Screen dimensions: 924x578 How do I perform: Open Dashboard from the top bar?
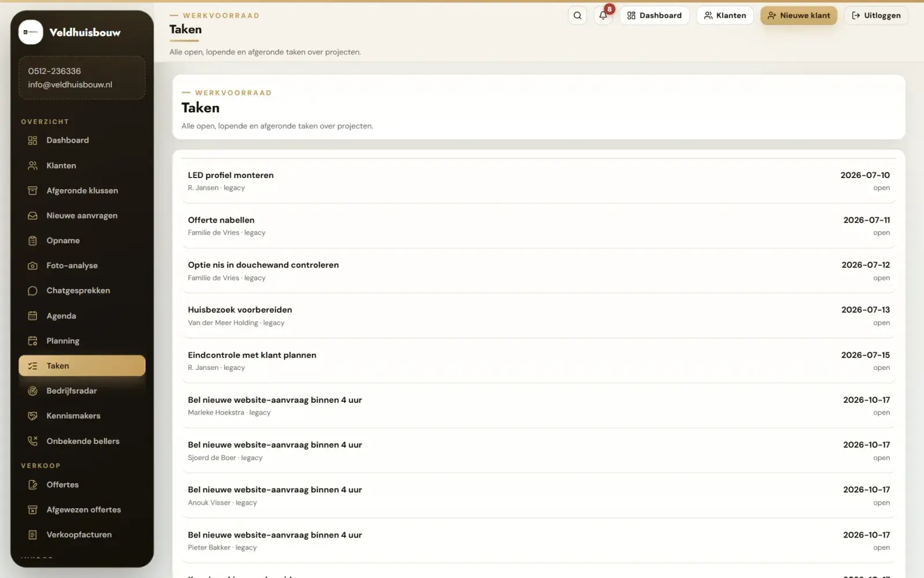tap(654, 16)
